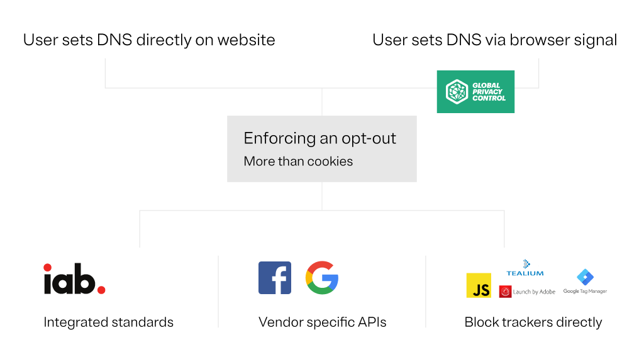Click the Tealium arrow icon
Image resolution: width=644 pixels, height=362 pixels.
(x=527, y=264)
